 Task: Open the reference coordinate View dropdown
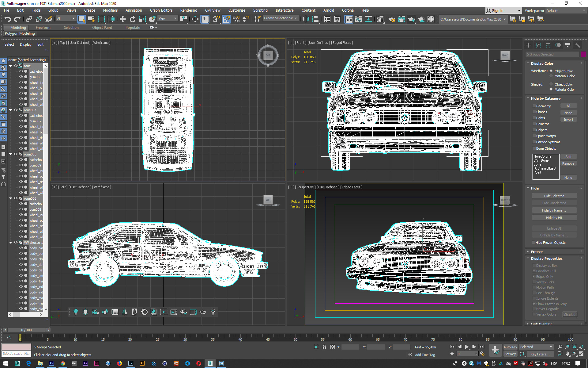[168, 19]
